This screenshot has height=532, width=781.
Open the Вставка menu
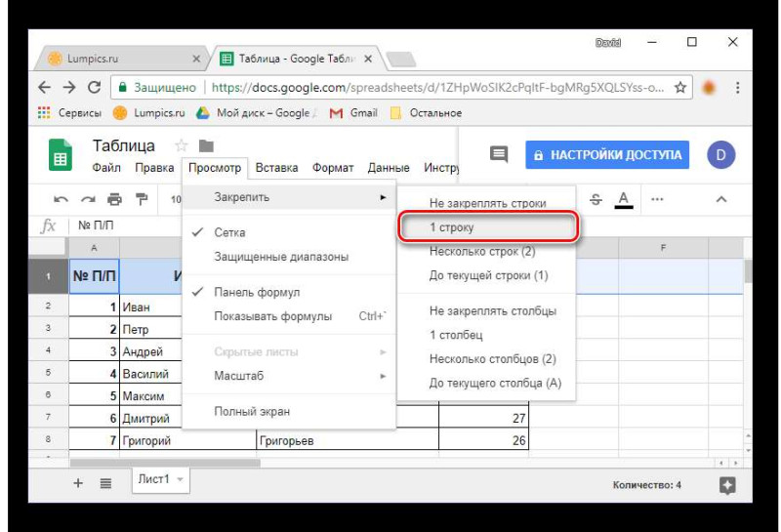coord(276,168)
